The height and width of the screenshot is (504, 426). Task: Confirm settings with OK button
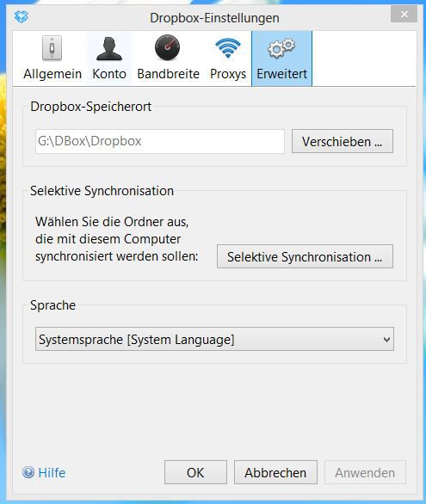tap(195, 472)
